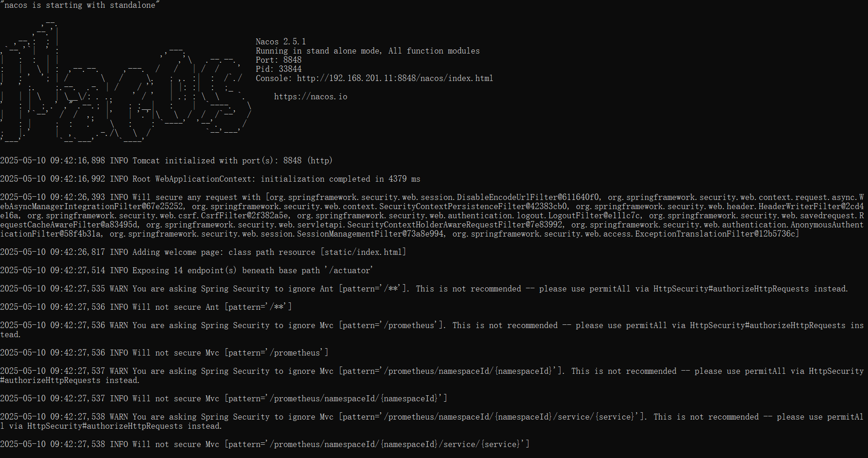
Task: Click the 'Adding welcome page' log line
Action: point(203,252)
